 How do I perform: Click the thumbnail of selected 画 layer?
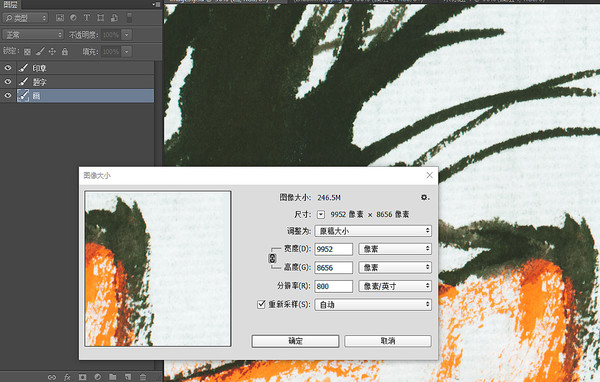click(x=23, y=96)
